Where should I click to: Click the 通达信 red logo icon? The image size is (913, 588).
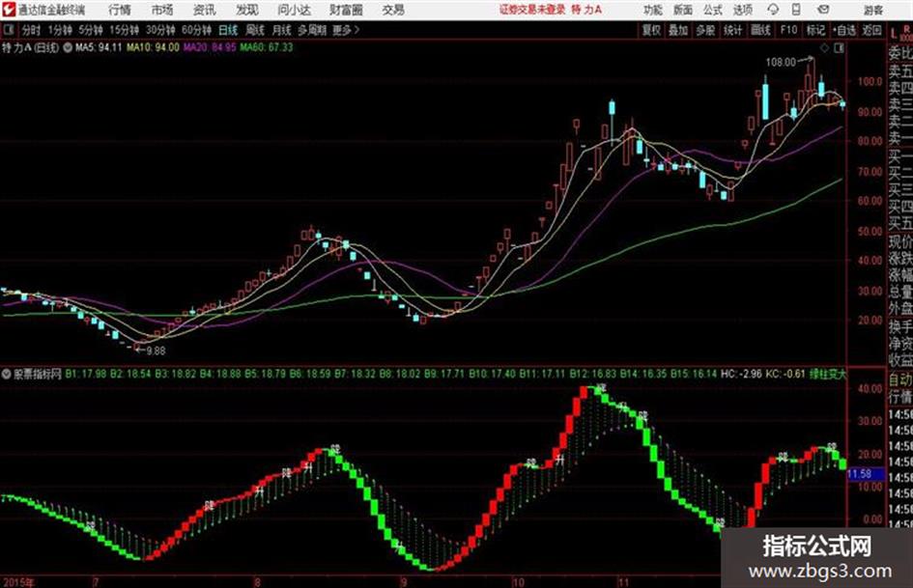pos(9,10)
